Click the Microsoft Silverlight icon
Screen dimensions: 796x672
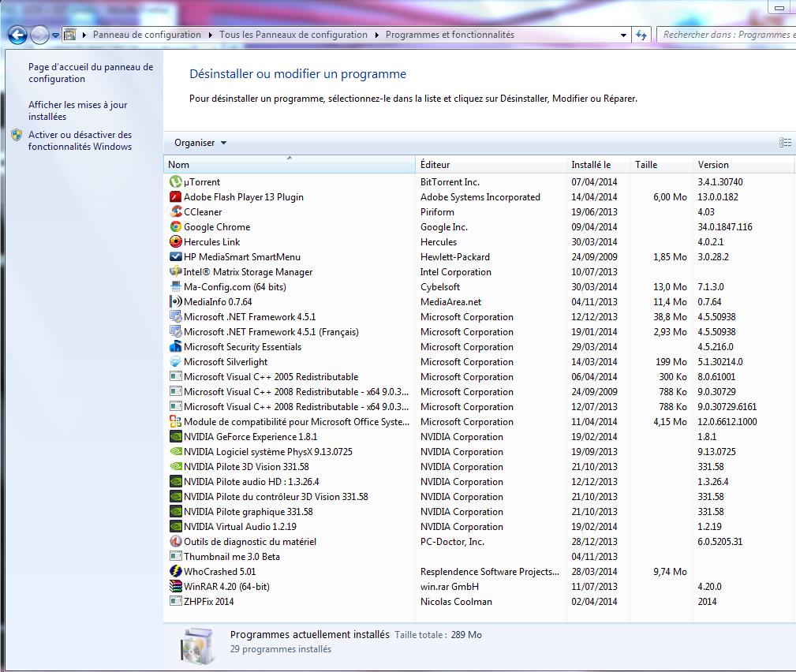point(176,362)
